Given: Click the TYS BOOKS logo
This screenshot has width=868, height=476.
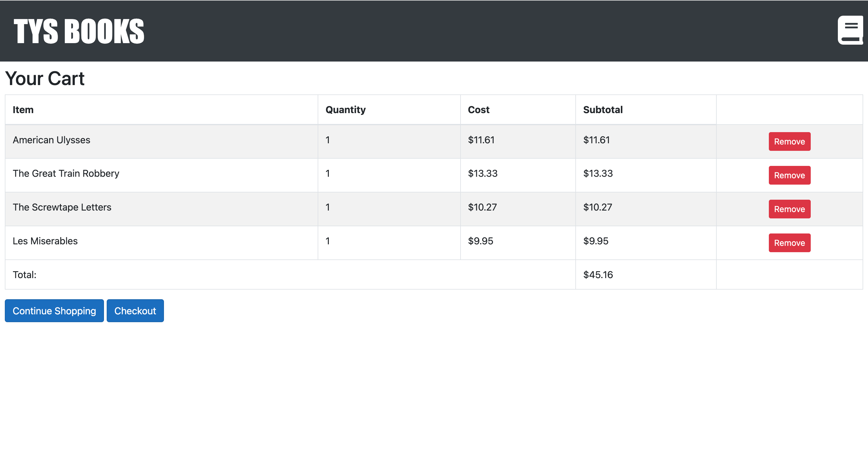Looking at the screenshot, I should point(79,31).
